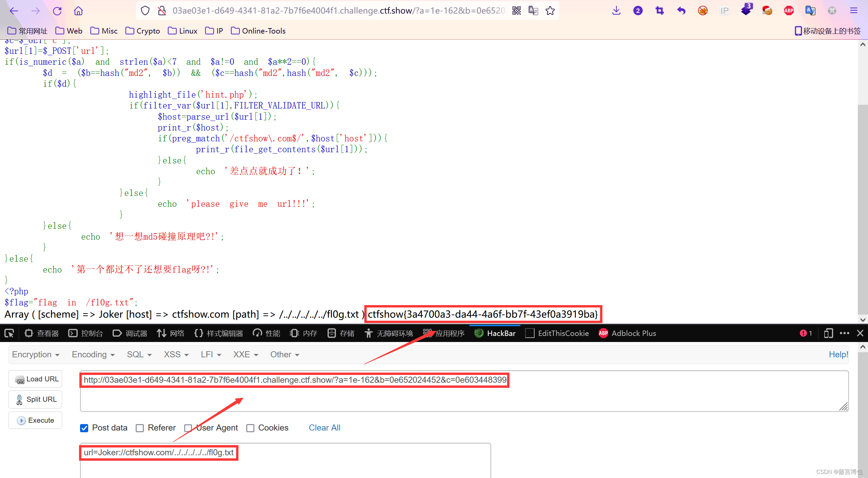The width and height of the screenshot is (868, 478).
Task: Toggle responsive design mode icon
Action: click(828, 333)
